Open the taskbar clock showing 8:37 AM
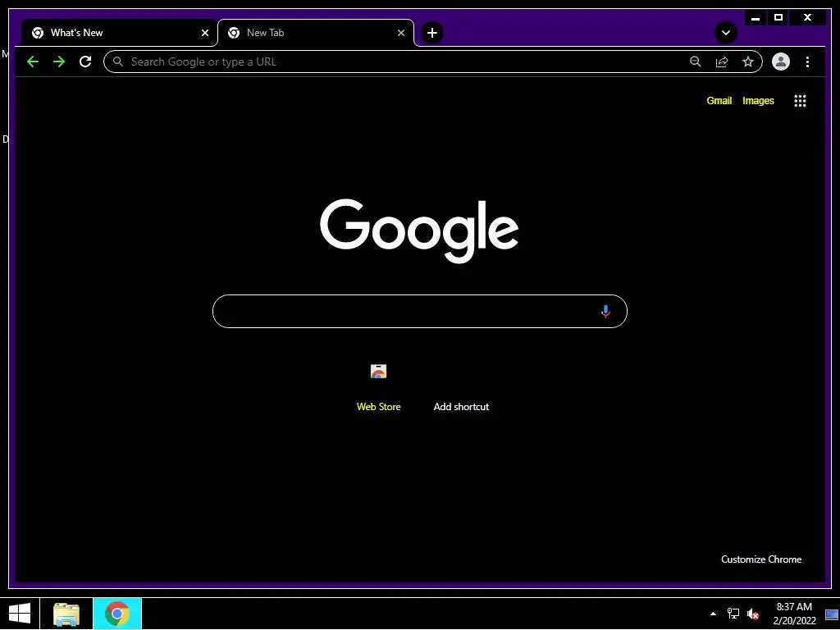 tap(794, 614)
